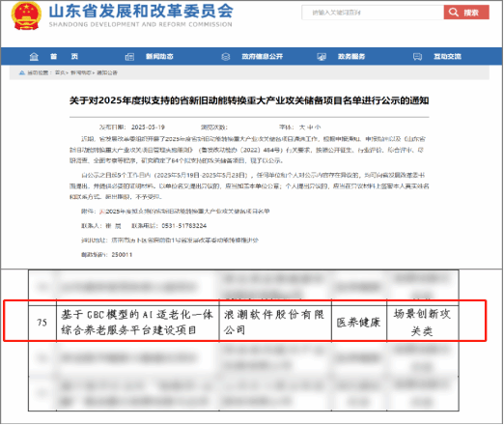This screenshot has width=504, height=425.
Task: Open the 政务服务 menu item
Action: [351, 57]
